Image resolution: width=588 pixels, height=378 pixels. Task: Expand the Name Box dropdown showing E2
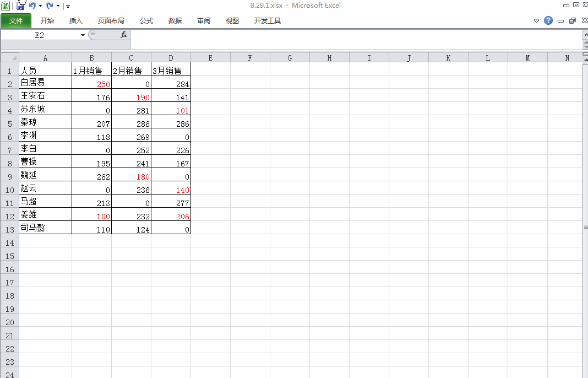point(83,35)
